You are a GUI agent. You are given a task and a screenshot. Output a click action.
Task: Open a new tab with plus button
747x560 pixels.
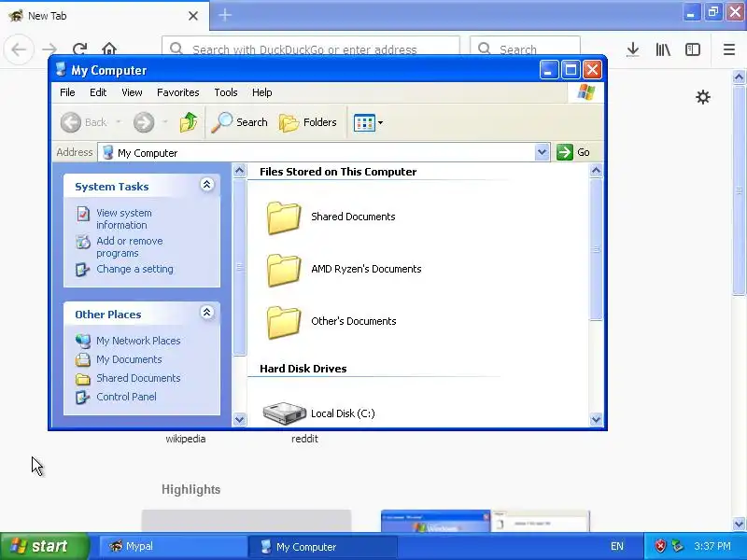click(x=225, y=15)
